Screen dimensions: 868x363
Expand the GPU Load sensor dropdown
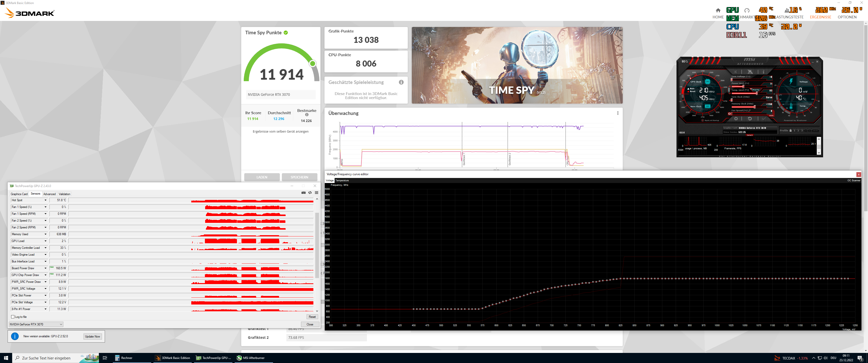point(45,241)
